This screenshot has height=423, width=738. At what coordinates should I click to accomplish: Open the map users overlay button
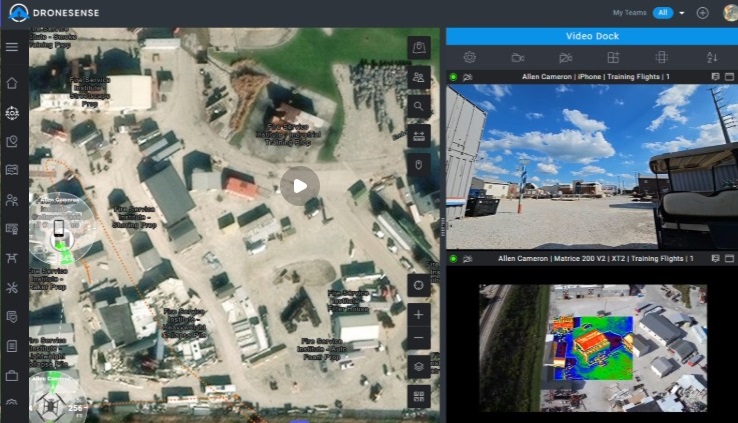[418, 77]
